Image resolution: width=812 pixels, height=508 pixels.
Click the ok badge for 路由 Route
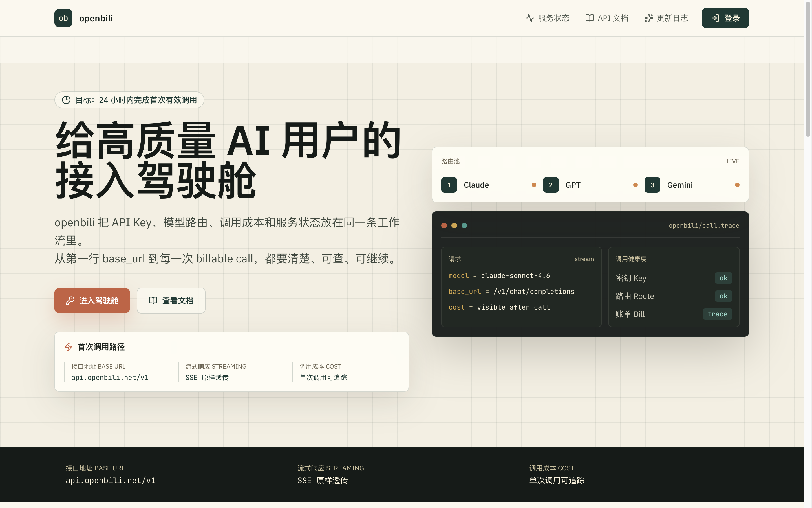pyautogui.click(x=723, y=296)
